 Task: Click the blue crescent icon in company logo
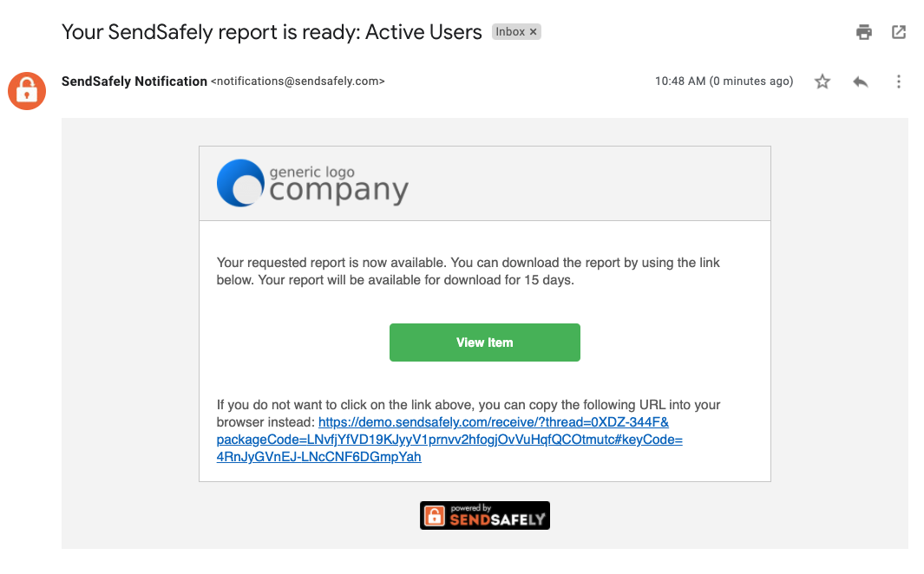[240, 183]
